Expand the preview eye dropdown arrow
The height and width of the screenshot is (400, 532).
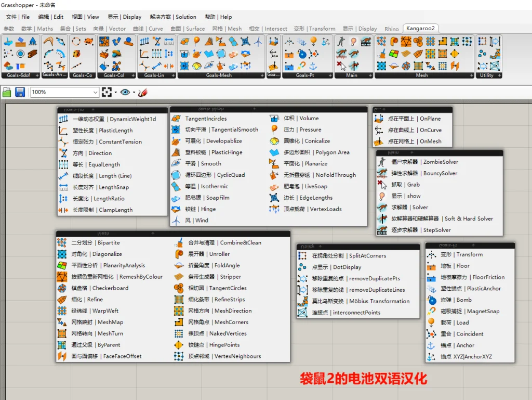[x=134, y=93]
